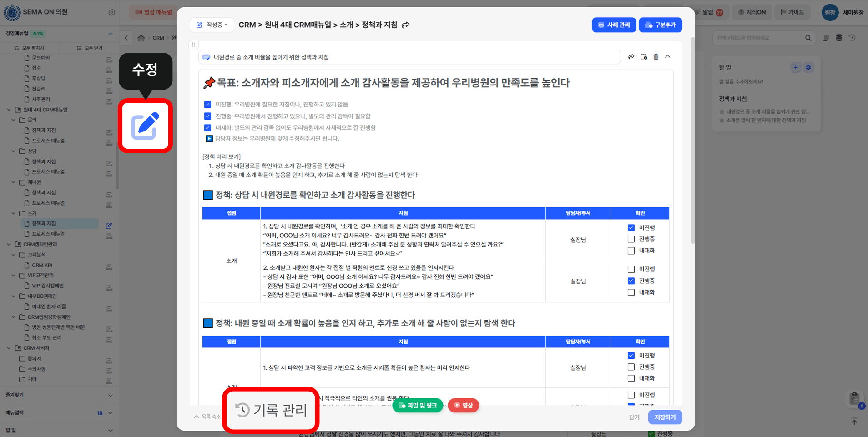868x437 pixels.
Task: Click the modal's vertical scrollbar
Action: [x=693, y=141]
